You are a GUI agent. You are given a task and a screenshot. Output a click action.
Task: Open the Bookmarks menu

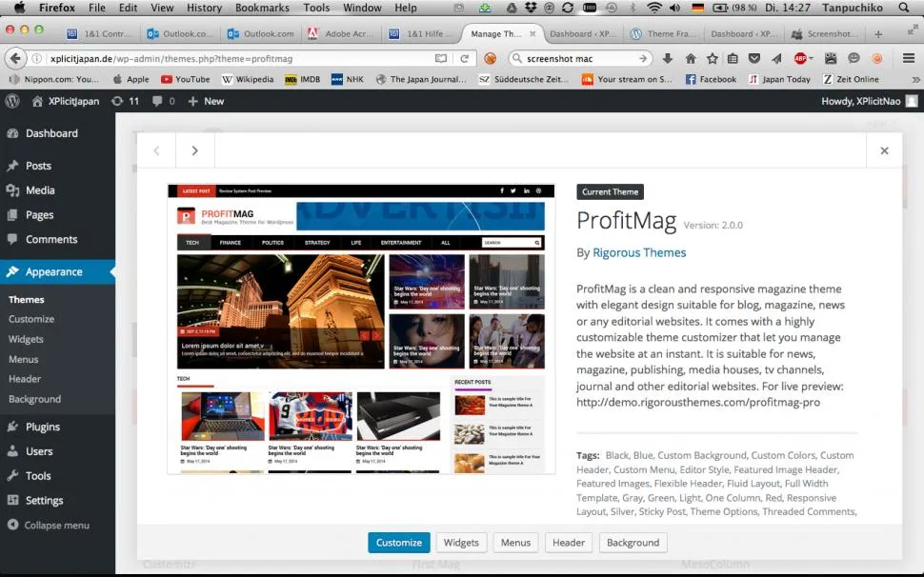pos(262,8)
